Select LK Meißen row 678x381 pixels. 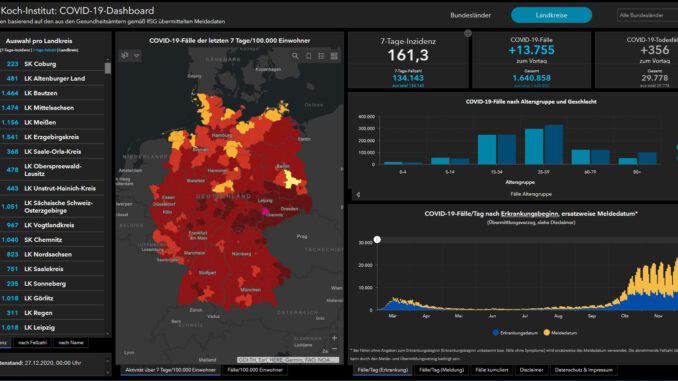pyautogui.click(x=52, y=122)
